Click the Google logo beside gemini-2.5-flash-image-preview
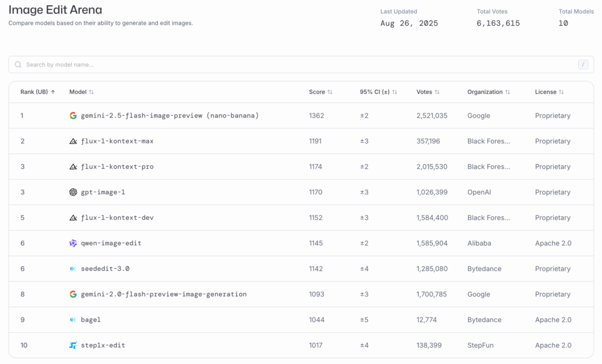 (x=73, y=116)
